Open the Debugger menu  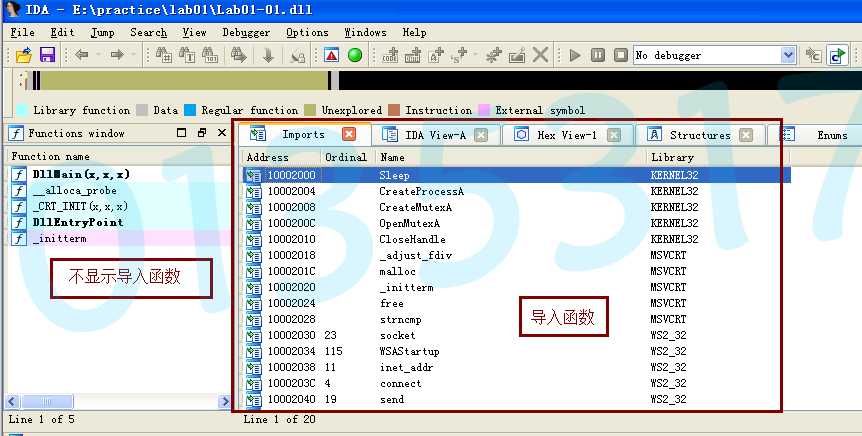pos(246,32)
